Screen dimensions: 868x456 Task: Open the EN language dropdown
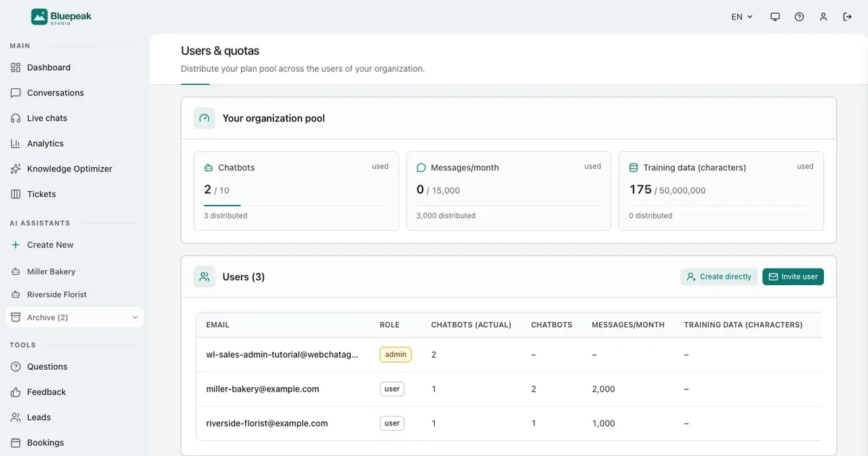(x=742, y=17)
